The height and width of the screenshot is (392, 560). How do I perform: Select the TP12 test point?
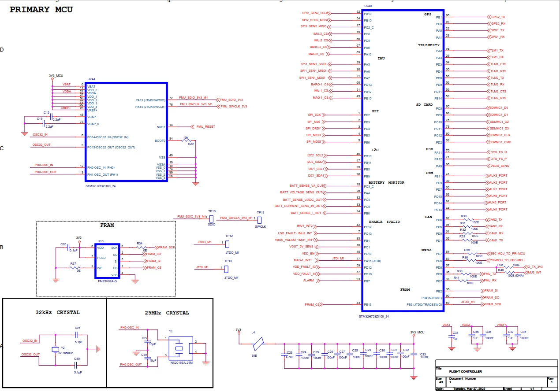coord(228,244)
